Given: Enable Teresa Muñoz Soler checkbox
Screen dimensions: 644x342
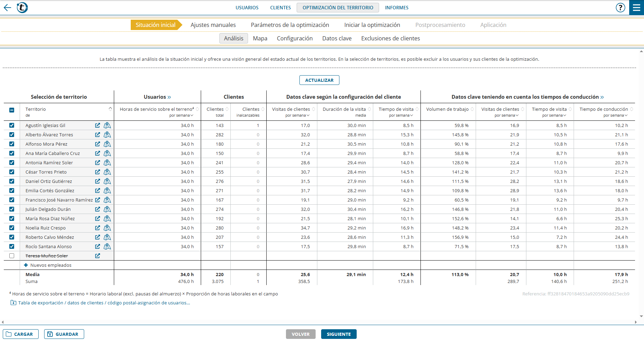Looking at the screenshot, I should point(12,256).
